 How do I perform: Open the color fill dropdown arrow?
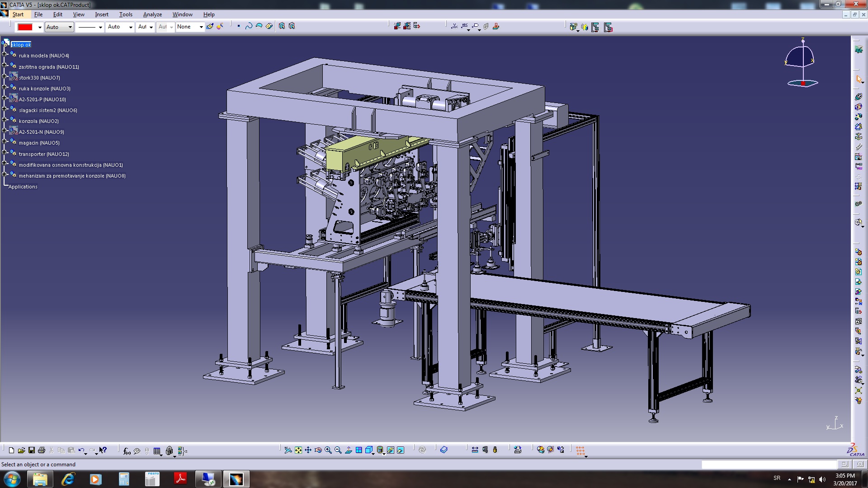40,27
